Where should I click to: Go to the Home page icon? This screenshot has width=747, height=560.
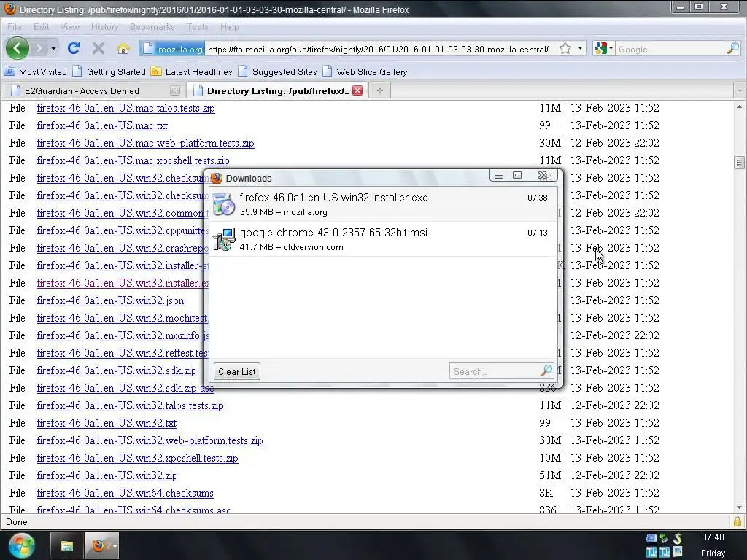pos(123,49)
